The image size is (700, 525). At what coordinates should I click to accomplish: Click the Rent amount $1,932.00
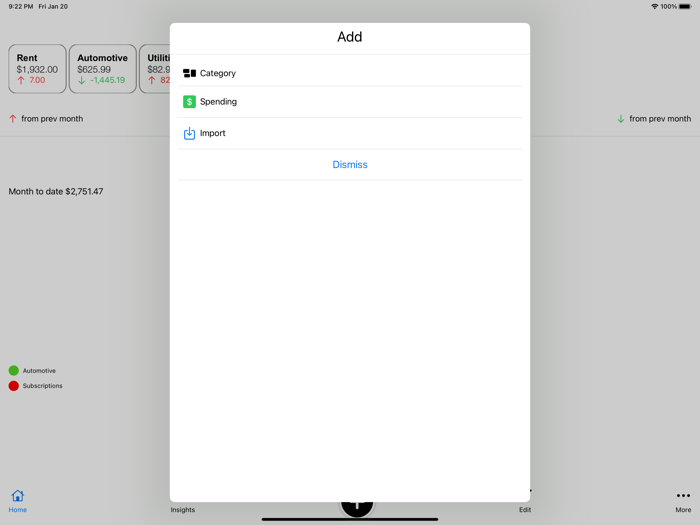tap(37, 69)
